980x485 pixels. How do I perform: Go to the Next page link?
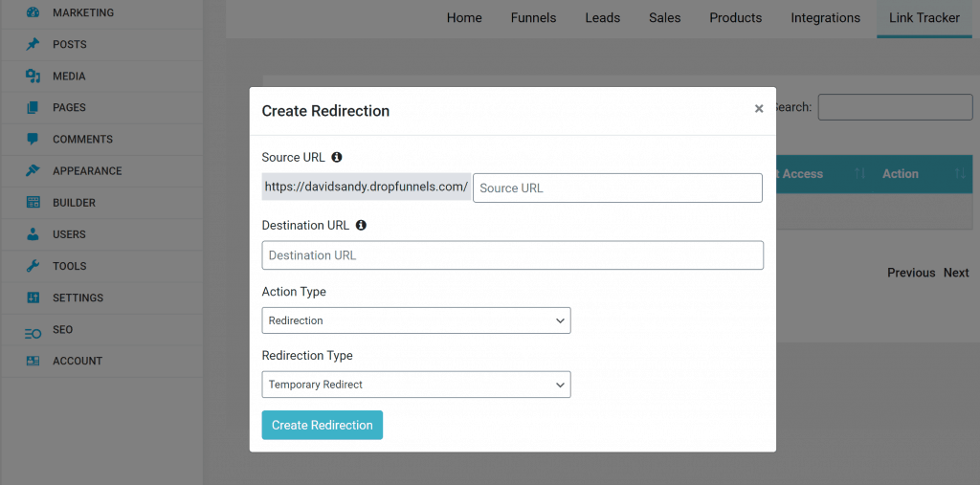[956, 273]
